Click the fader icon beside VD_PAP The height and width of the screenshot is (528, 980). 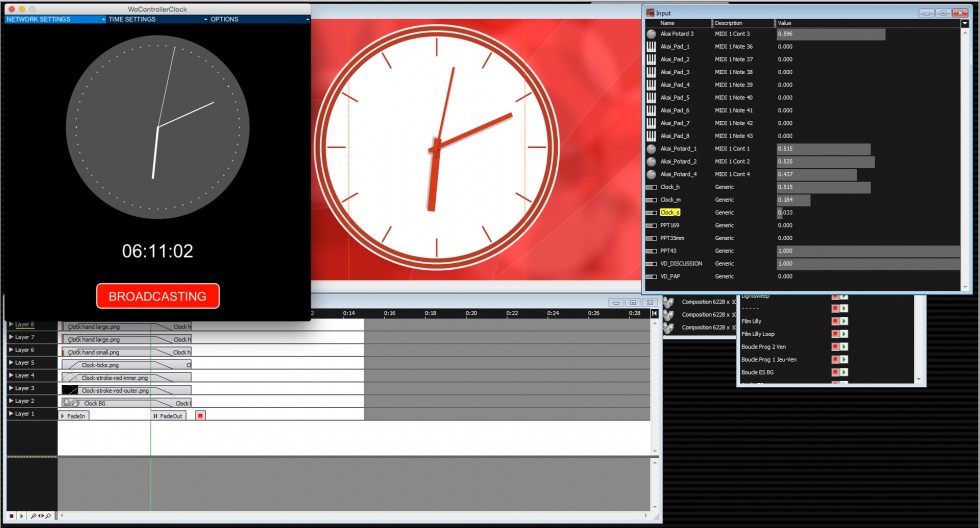click(x=651, y=276)
